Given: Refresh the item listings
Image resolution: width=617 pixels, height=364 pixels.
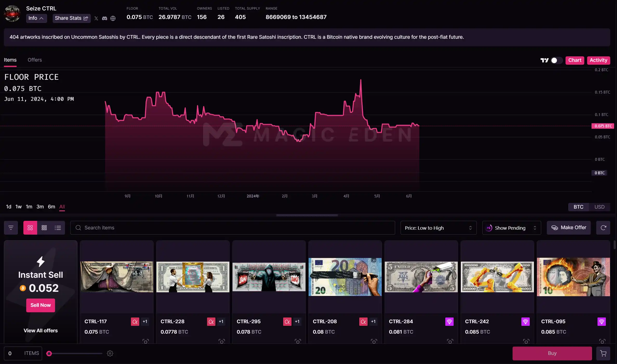Looking at the screenshot, I should click(603, 228).
